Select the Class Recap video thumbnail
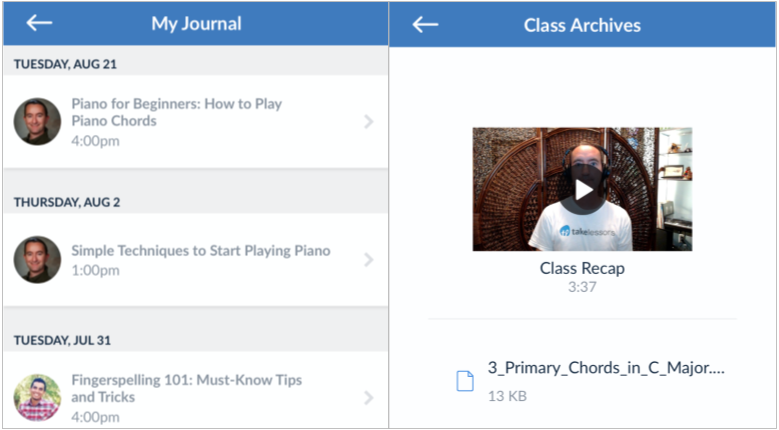Screen dimensions: 779x430 point(582,189)
